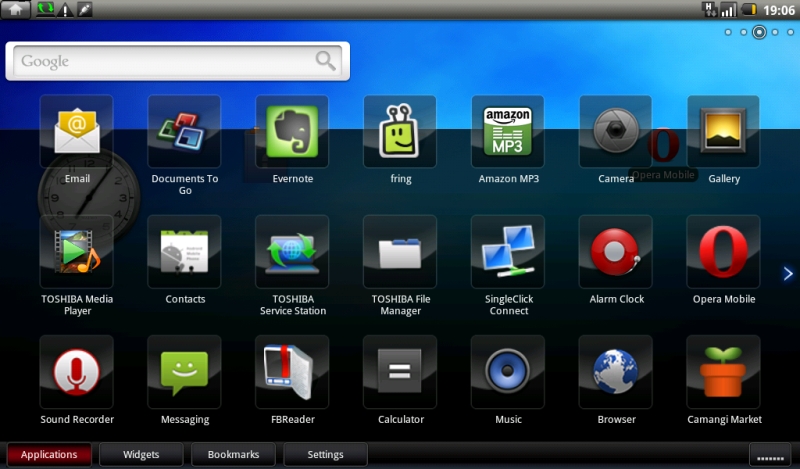Launch TOSHIBA Media Player
This screenshot has width=800, height=469.
[77, 252]
